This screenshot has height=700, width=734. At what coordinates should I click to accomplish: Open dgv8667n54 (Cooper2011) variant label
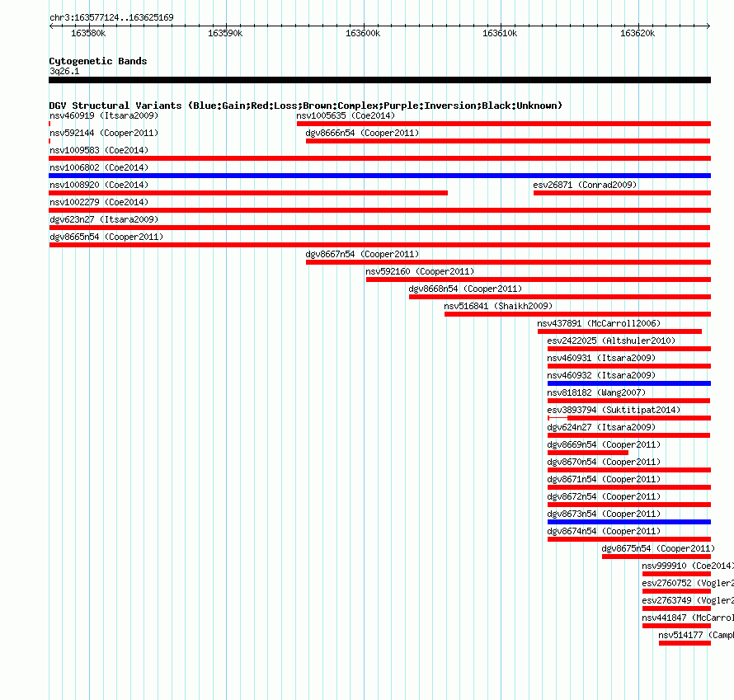(362, 254)
